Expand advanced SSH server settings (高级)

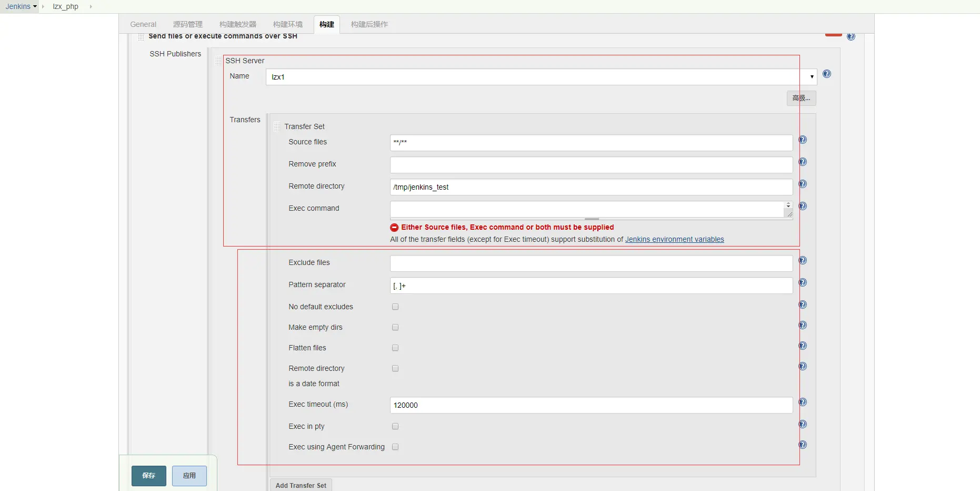pos(802,98)
